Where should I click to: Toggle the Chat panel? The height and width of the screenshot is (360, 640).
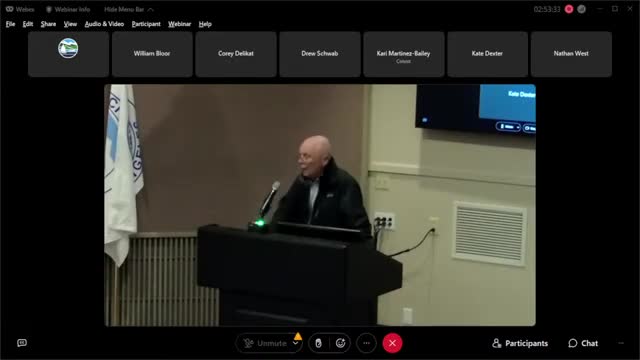click(x=583, y=343)
